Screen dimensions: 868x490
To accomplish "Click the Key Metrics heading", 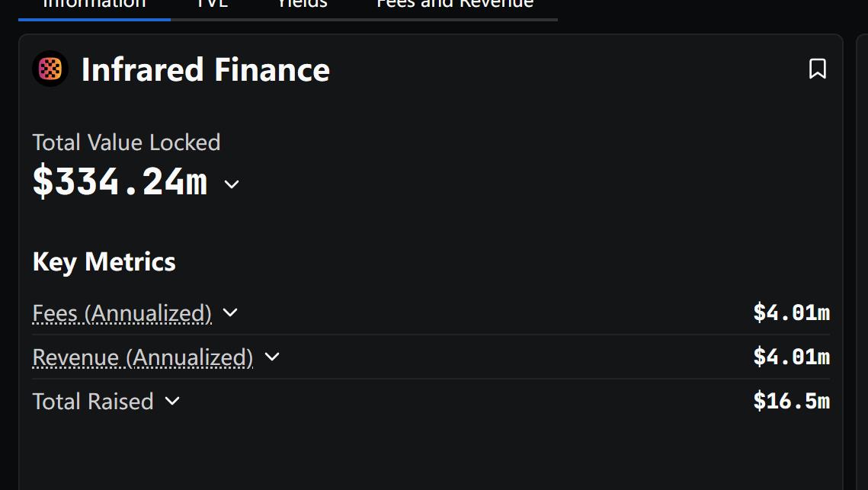I will [104, 262].
